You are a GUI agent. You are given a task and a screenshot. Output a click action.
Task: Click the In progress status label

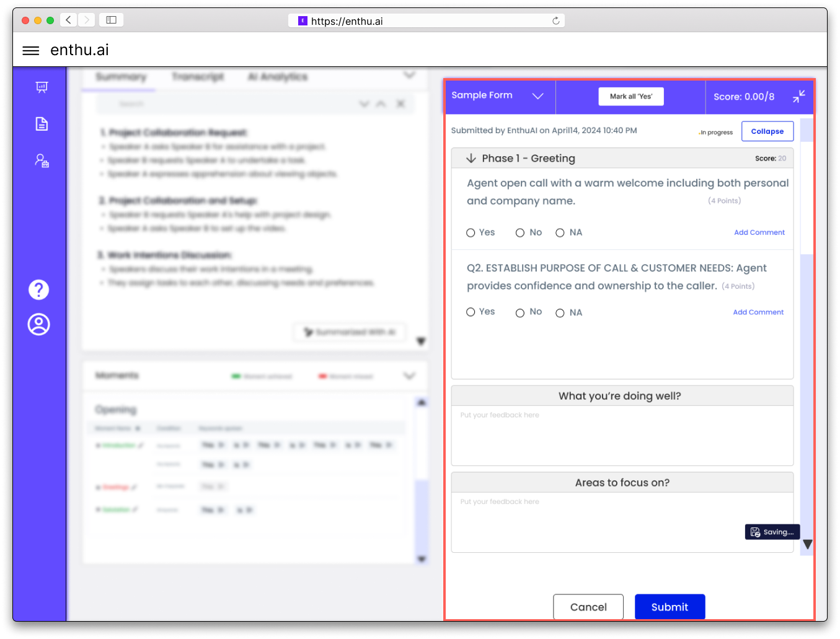pos(716,132)
